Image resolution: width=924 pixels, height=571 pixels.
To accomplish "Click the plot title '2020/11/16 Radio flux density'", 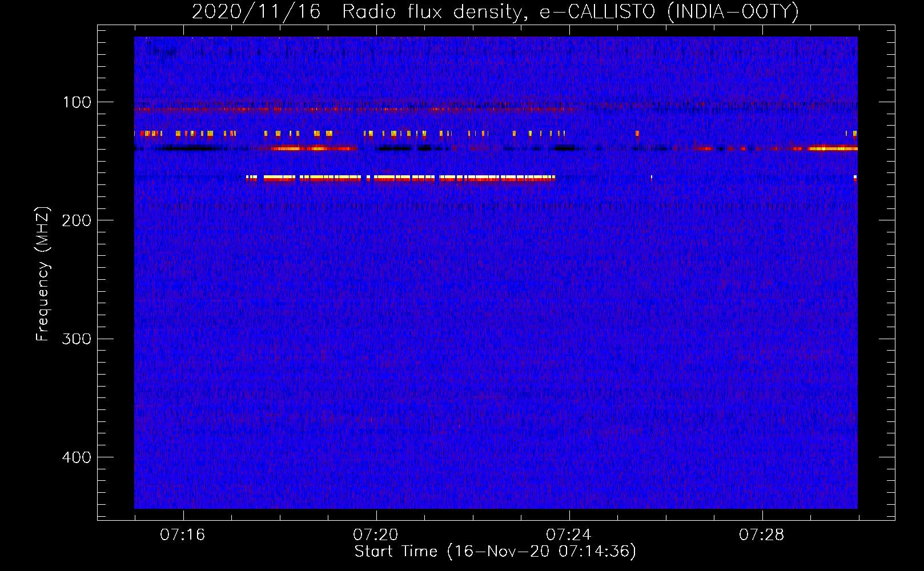I will click(x=495, y=11).
